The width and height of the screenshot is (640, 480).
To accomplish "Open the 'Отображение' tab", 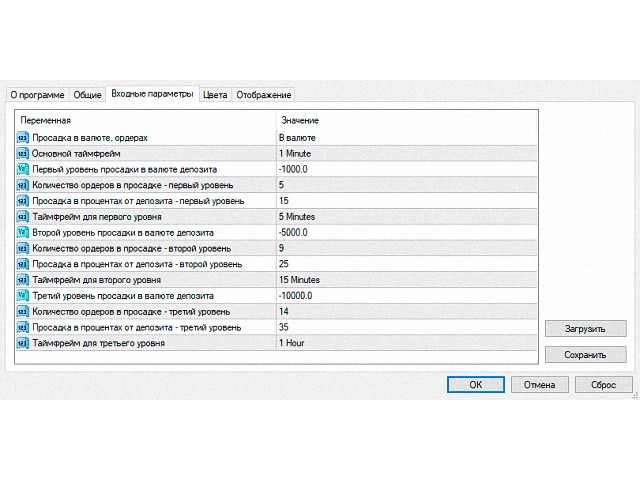I will (264, 95).
